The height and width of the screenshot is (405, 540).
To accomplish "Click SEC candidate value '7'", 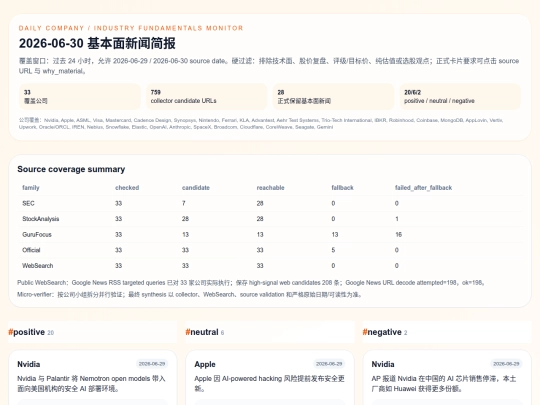I will (184, 203).
